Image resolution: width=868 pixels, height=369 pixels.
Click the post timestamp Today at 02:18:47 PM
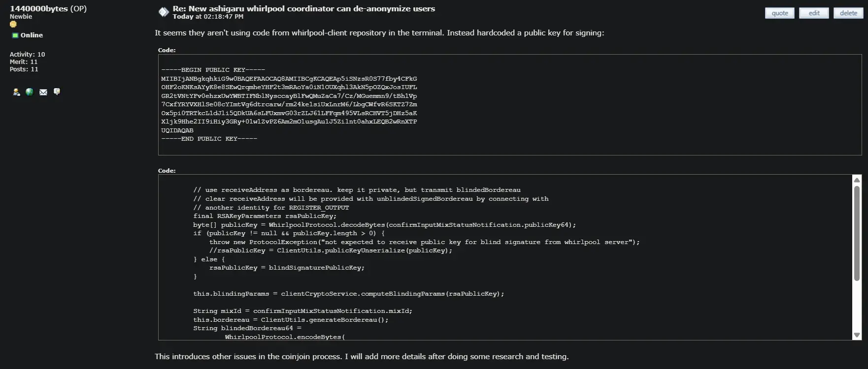tap(208, 17)
